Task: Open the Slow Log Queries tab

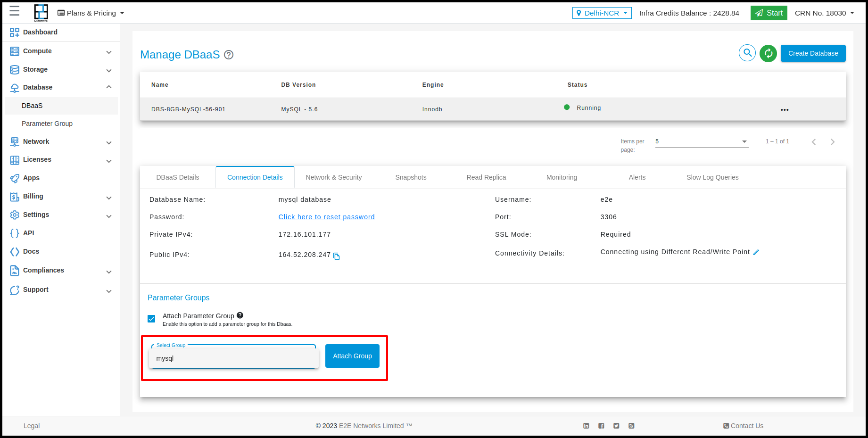Action: click(712, 177)
